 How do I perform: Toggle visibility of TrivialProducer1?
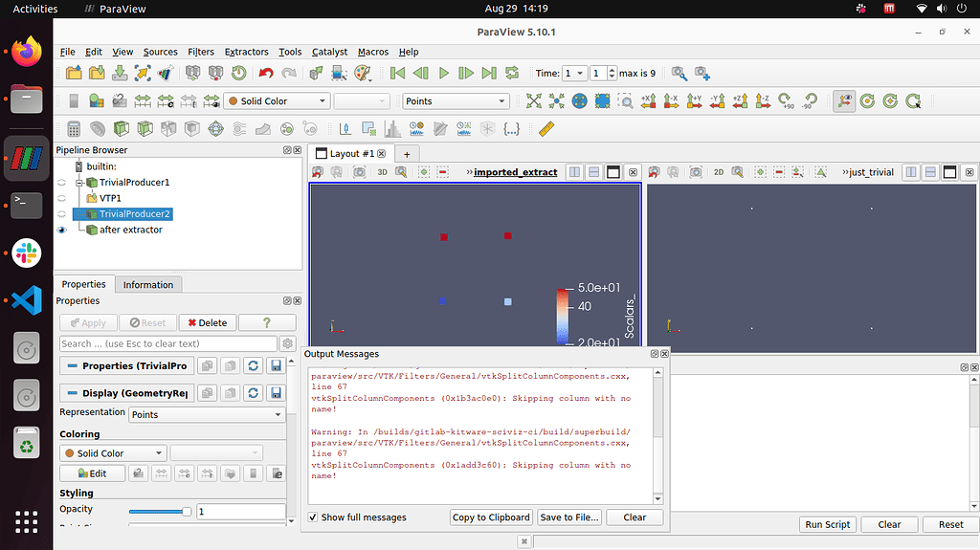coord(62,182)
